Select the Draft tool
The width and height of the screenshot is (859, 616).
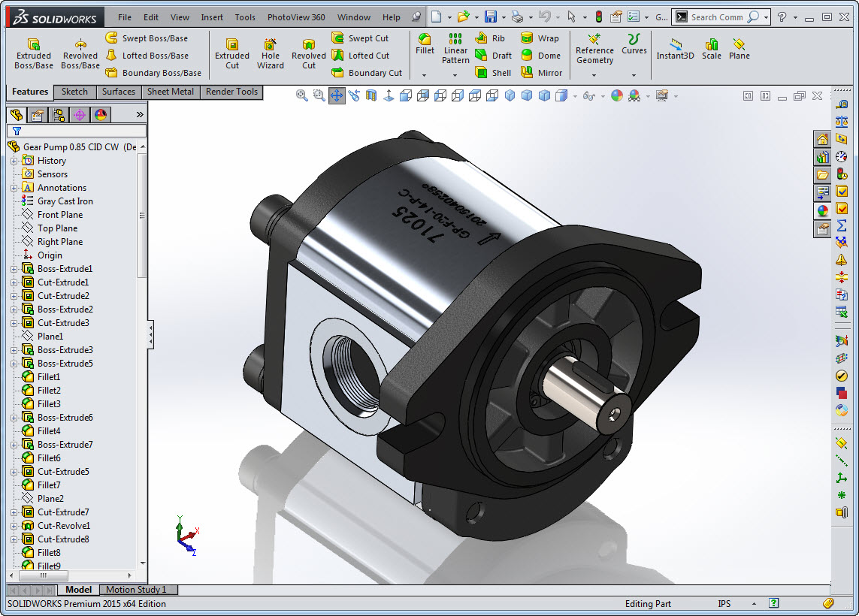click(x=493, y=56)
